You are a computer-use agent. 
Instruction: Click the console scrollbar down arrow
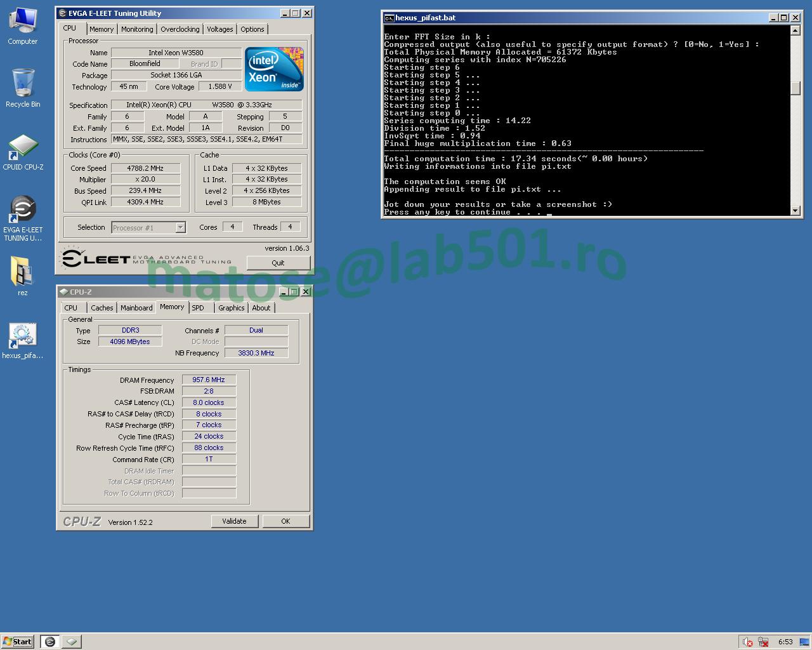796,211
